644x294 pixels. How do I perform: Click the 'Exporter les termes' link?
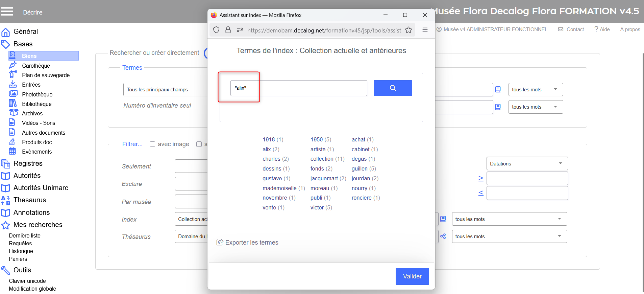(251, 243)
